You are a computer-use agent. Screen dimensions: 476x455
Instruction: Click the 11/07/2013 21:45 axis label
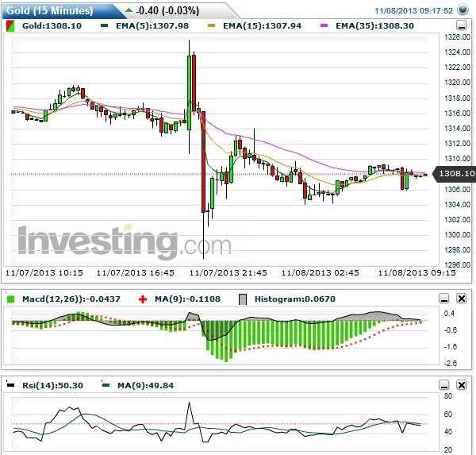(228, 272)
